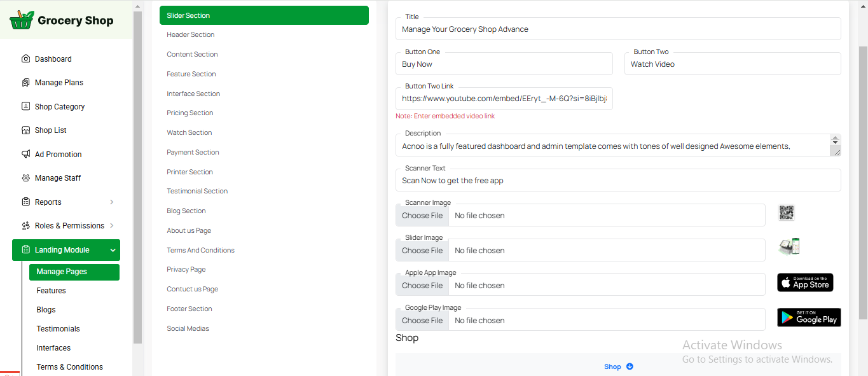The image size is (868, 376).
Task: Expand the Roles & Permissions chevron
Action: pos(112,226)
